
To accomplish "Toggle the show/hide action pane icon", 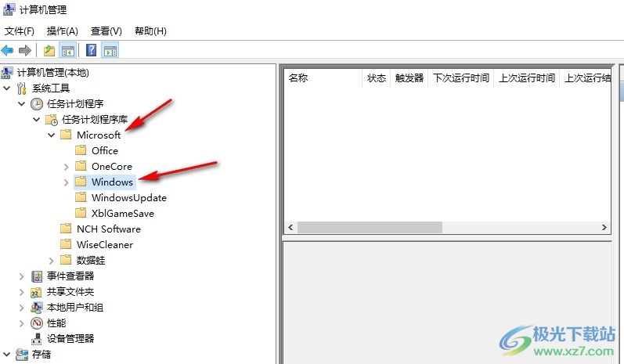I will pos(110,51).
